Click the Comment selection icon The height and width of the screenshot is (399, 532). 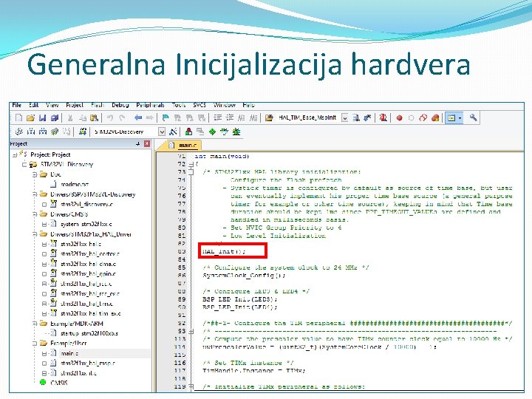coord(241,117)
